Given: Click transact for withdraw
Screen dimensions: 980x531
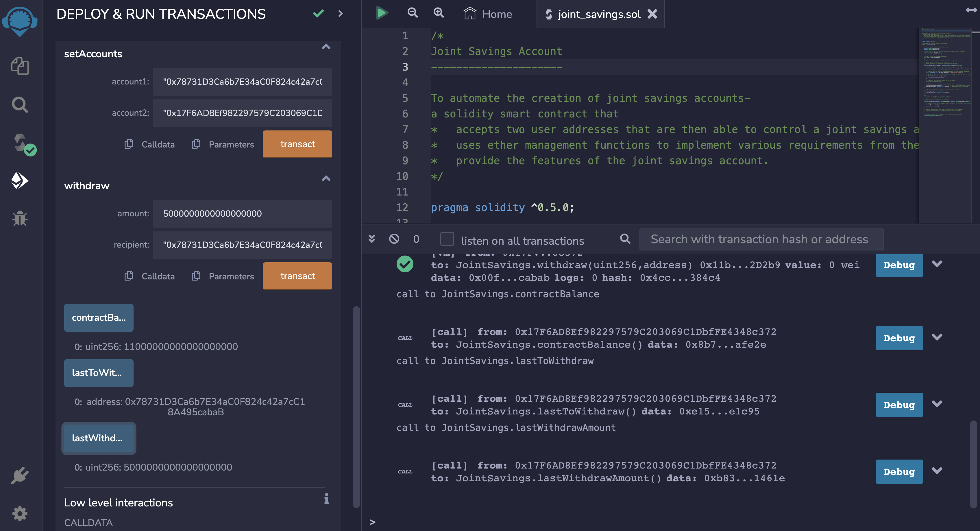Looking at the screenshot, I should point(297,276).
